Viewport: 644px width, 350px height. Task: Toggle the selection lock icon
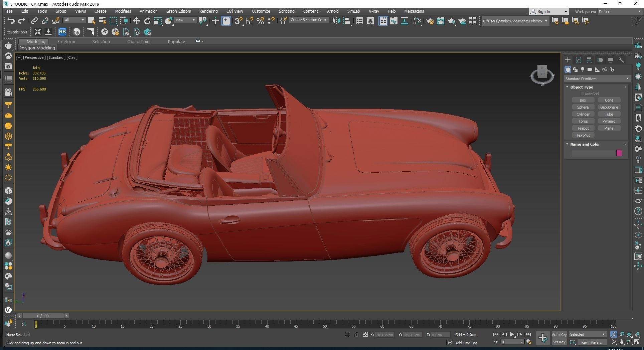pyautogui.click(x=356, y=335)
